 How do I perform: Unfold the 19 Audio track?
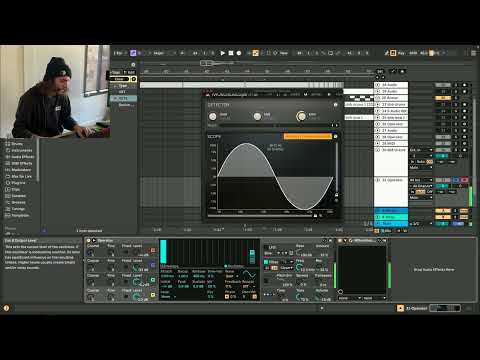pyautogui.click(x=378, y=91)
